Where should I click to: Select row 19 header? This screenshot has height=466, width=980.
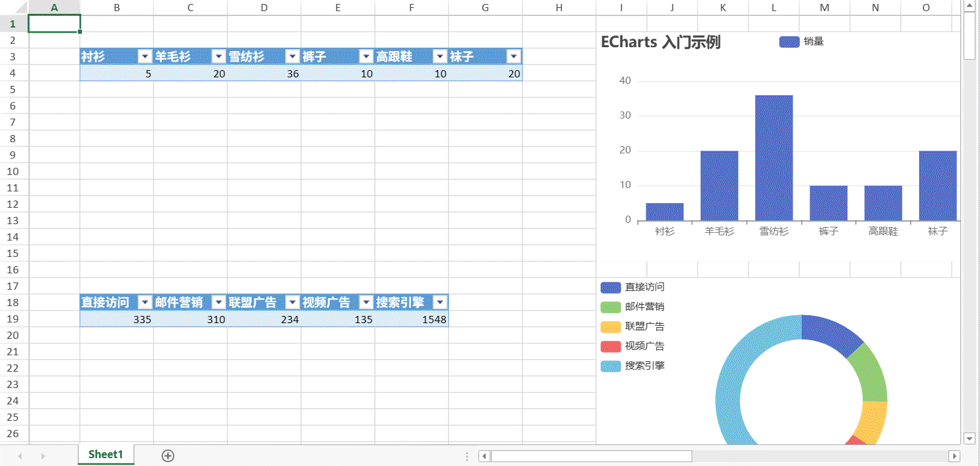14,319
